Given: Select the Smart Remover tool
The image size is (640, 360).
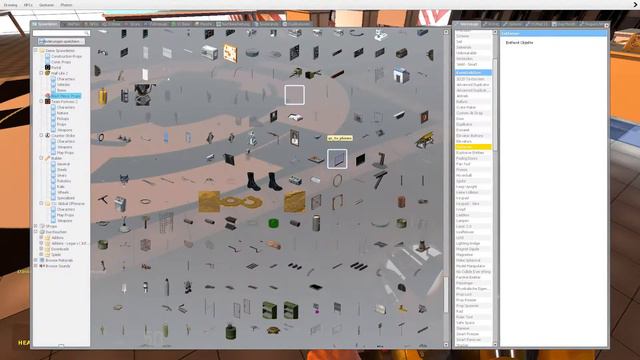Looking at the screenshot, I should [x=473, y=340].
